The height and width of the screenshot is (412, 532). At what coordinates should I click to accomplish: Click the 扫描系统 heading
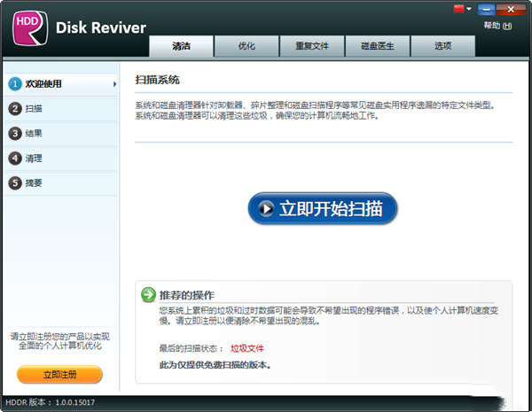[157, 80]
